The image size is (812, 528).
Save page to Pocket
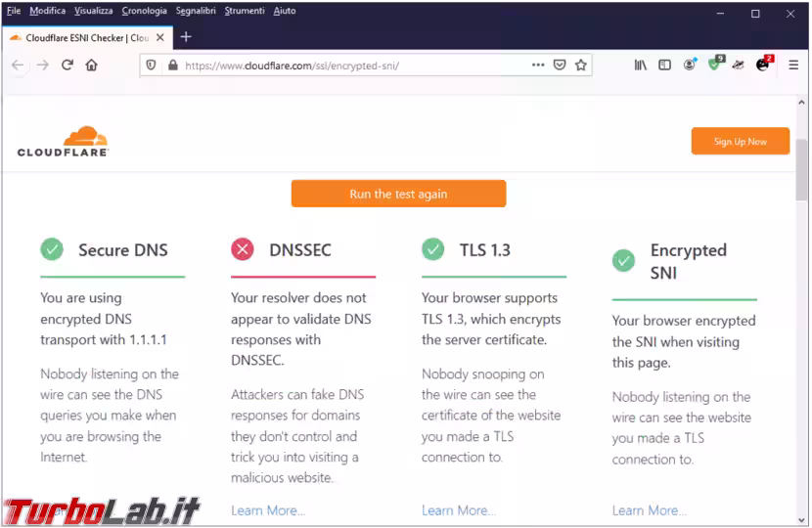coord(560,66)
